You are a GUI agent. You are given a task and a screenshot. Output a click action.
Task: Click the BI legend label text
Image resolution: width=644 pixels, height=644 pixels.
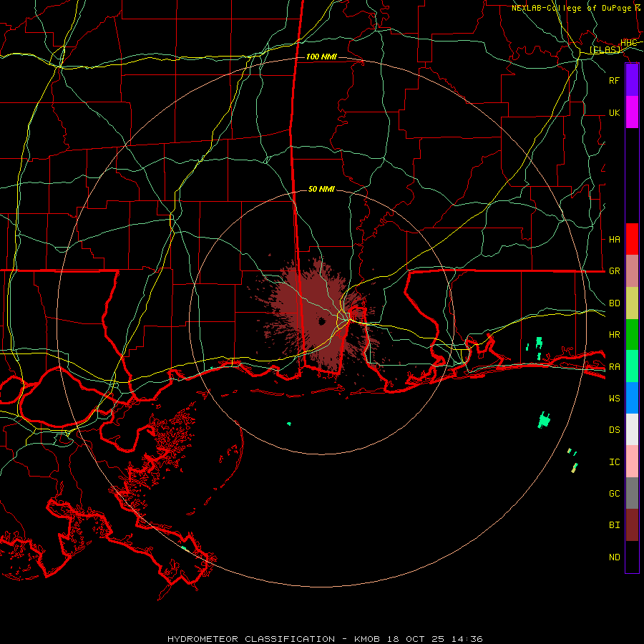[x=614, y=525]
